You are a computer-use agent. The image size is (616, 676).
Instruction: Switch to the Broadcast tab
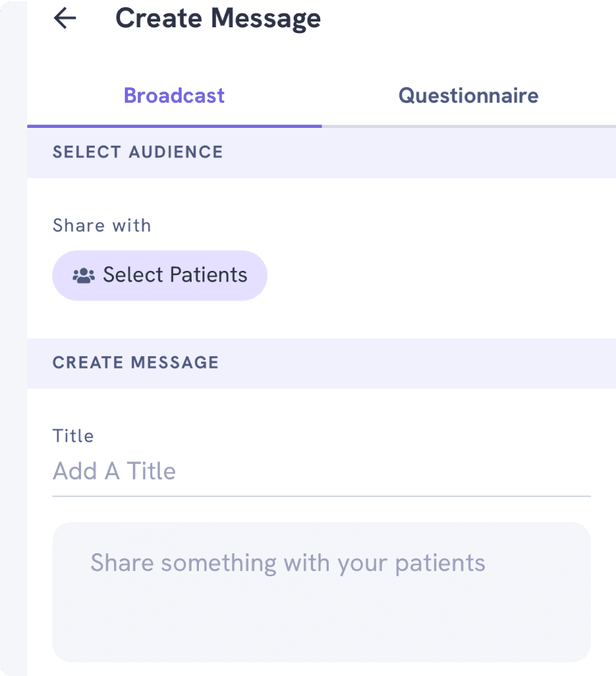coord(174,96)
